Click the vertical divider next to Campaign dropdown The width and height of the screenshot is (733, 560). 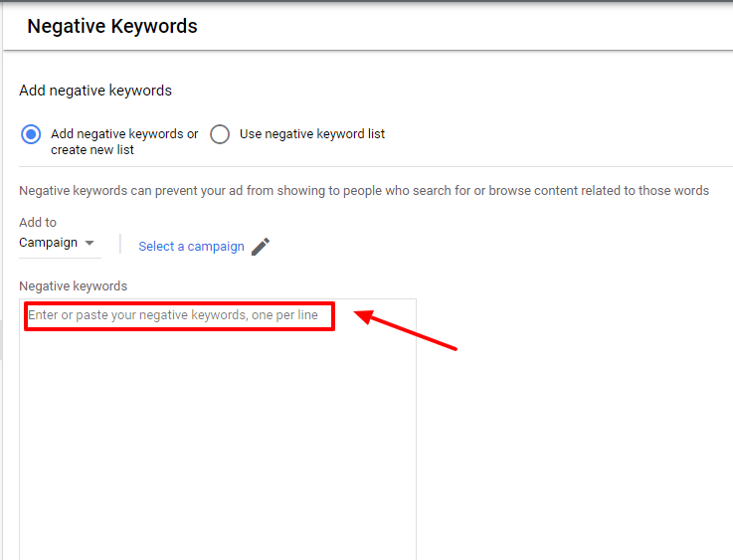(120, 244)
